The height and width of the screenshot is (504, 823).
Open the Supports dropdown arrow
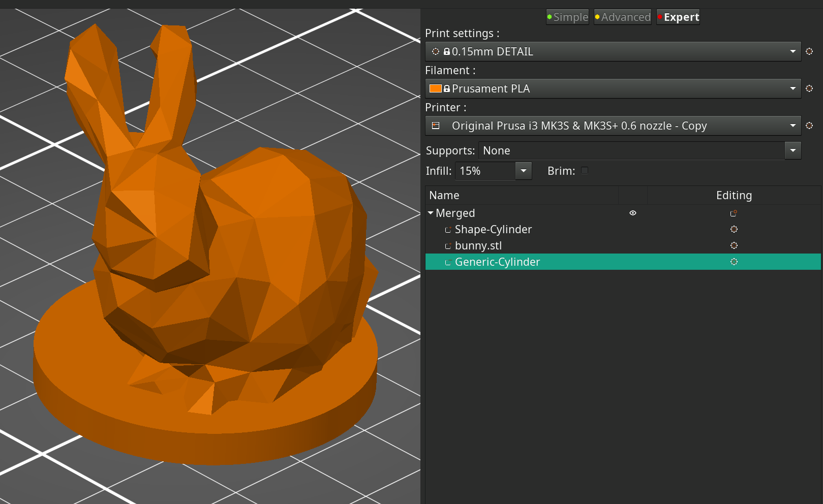(792, 150)
